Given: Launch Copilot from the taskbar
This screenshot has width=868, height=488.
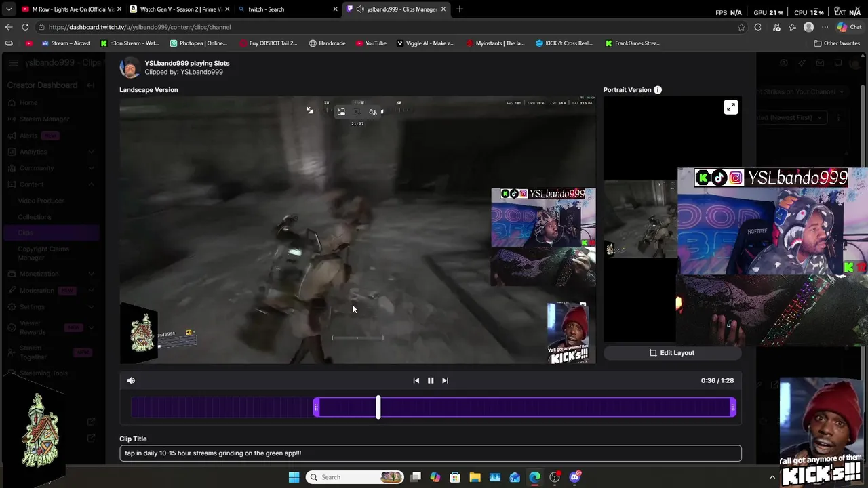Looking at the screenshot, I should [x=435, y=477].
